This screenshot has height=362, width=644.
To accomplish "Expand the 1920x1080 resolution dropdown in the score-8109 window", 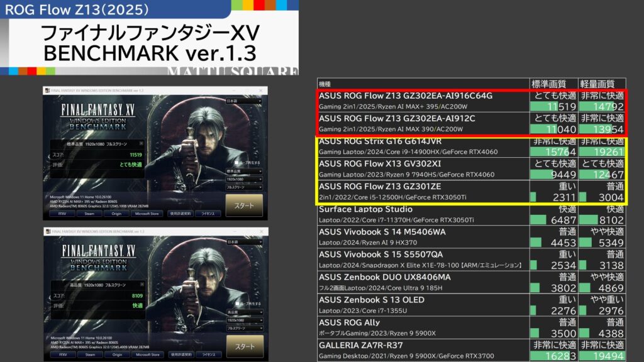I will pos(245,320).
